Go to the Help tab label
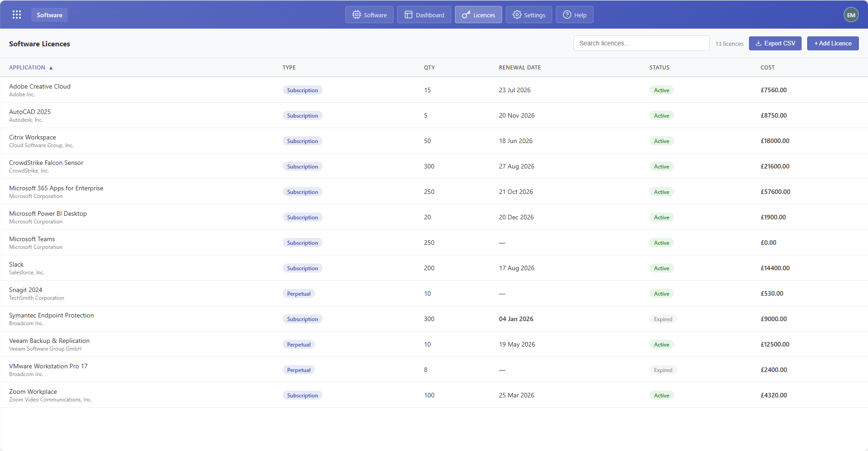The width and height of the screenshot is (868, 451). (x=580, y=15)
